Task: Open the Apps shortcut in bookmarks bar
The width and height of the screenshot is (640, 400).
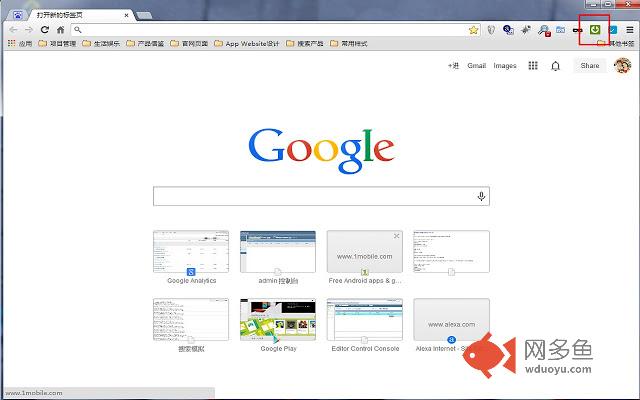Action: click(20, 43)
